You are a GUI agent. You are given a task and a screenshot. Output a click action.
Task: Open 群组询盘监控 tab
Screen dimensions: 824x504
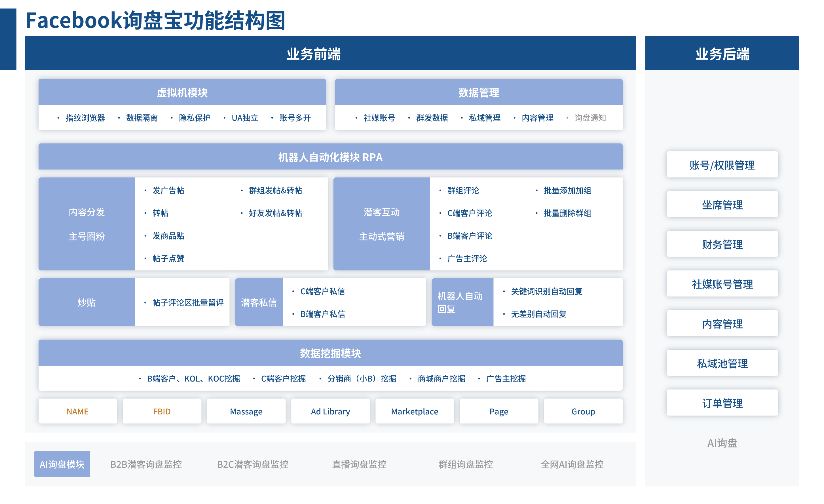[x=466, y=464]
